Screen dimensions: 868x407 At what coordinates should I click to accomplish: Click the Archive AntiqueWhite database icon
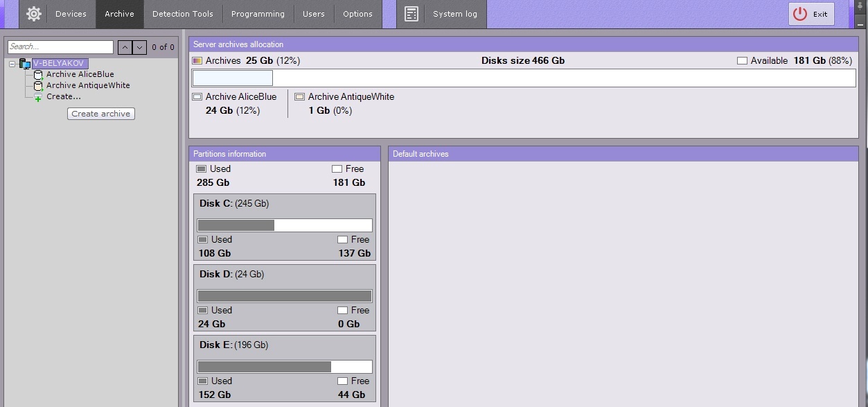pos(38,86)
